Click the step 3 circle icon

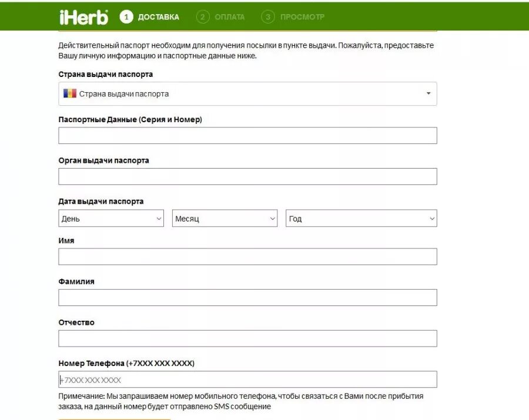click(x=268, y=17)
